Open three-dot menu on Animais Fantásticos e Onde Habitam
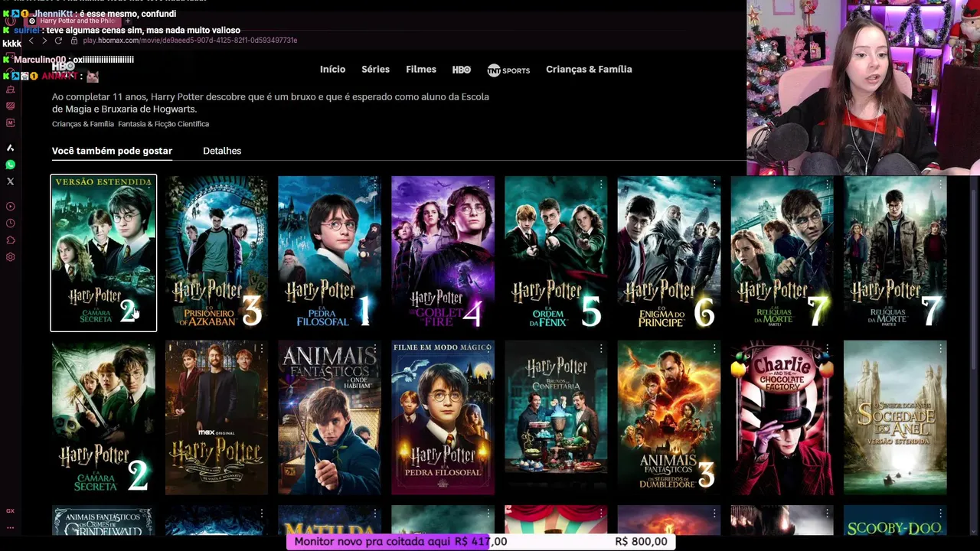Image resolution: width=980 pixels, height=551 pixels. 374,349
